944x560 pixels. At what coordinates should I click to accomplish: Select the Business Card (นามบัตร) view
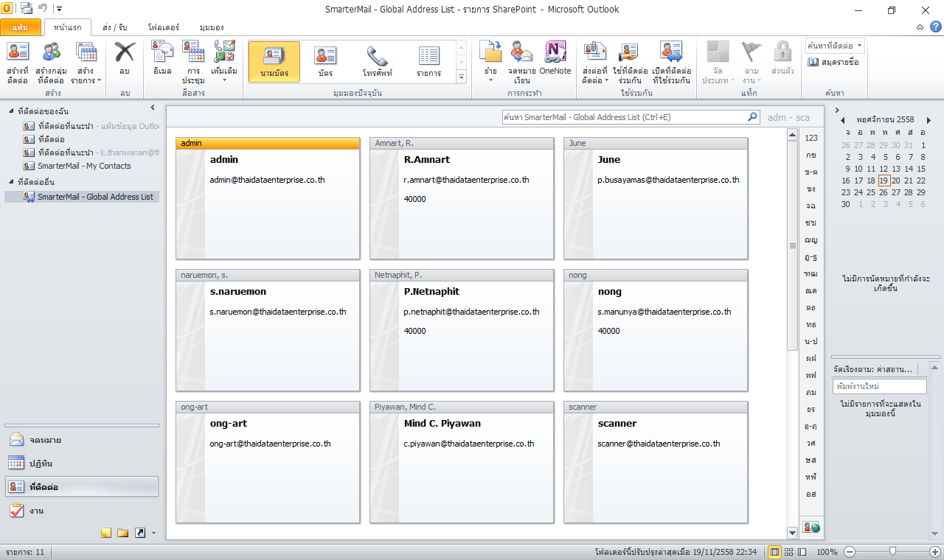[274, 62]
